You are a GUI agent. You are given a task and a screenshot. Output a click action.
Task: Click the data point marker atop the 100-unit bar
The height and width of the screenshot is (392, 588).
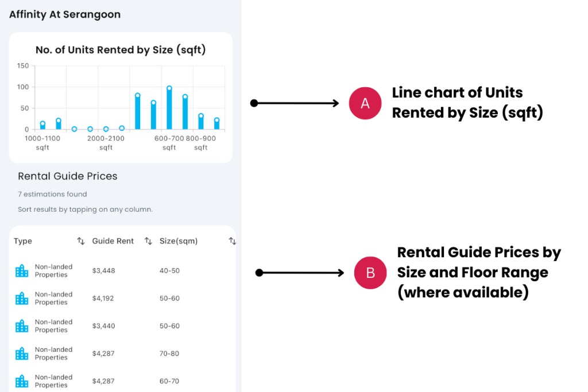[169, 88]
